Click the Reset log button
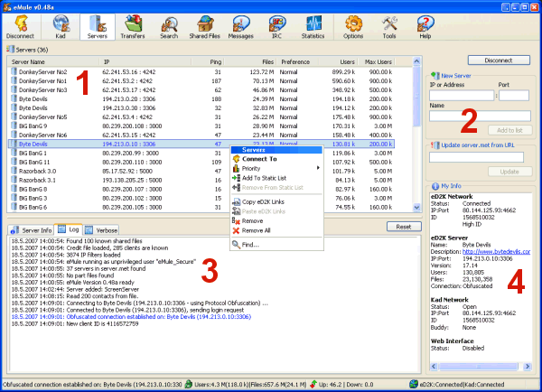 point(404,227)
